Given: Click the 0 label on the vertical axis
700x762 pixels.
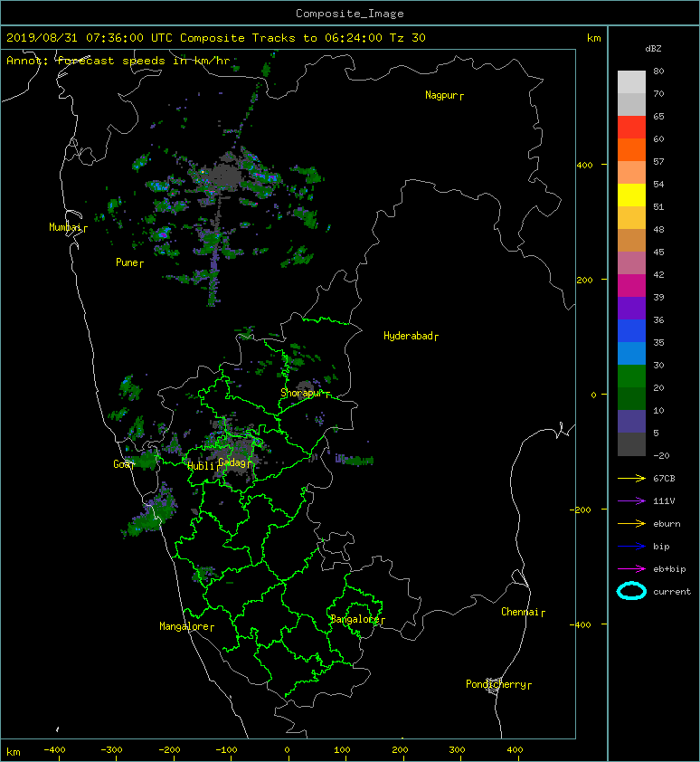Looking at the screenshot, I should [593, 395].
